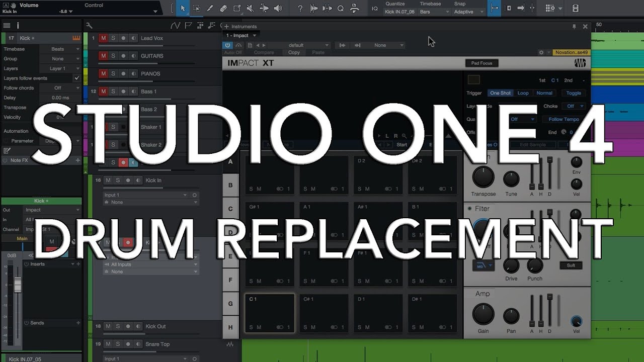This screenshot has height=362, width=644.
Task: Click the Kick + channel volume fader
Action: (18, 286)
